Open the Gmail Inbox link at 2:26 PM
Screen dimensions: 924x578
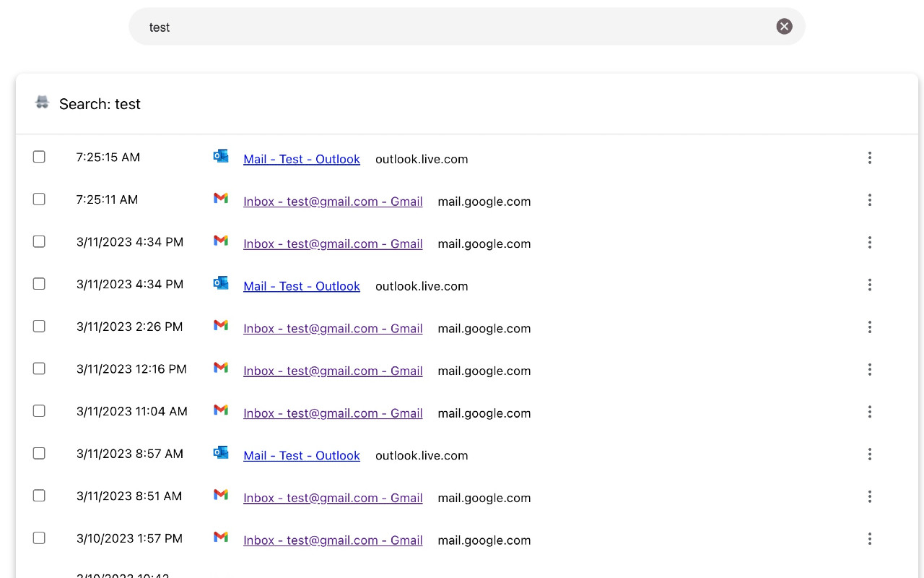(333, 328)
